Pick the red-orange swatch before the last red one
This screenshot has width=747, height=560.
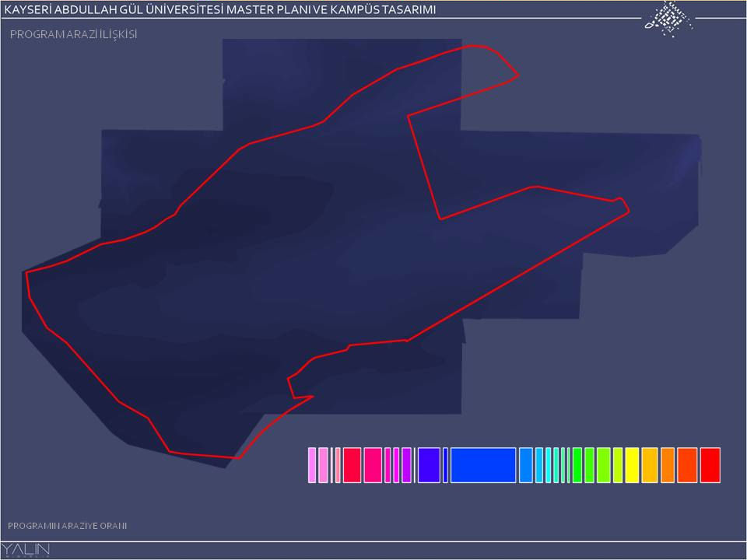(x=687, y=465)
